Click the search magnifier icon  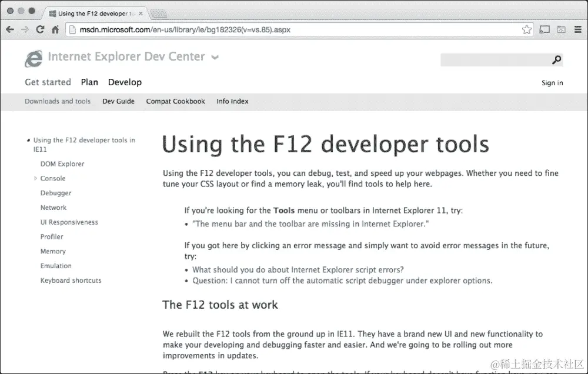click(x=556, y=59)
